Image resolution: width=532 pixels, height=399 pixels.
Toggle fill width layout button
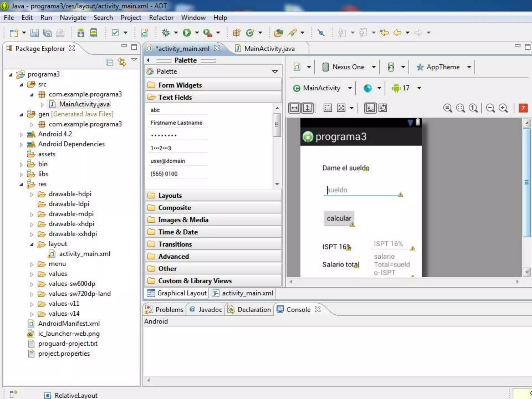[295, 108]
